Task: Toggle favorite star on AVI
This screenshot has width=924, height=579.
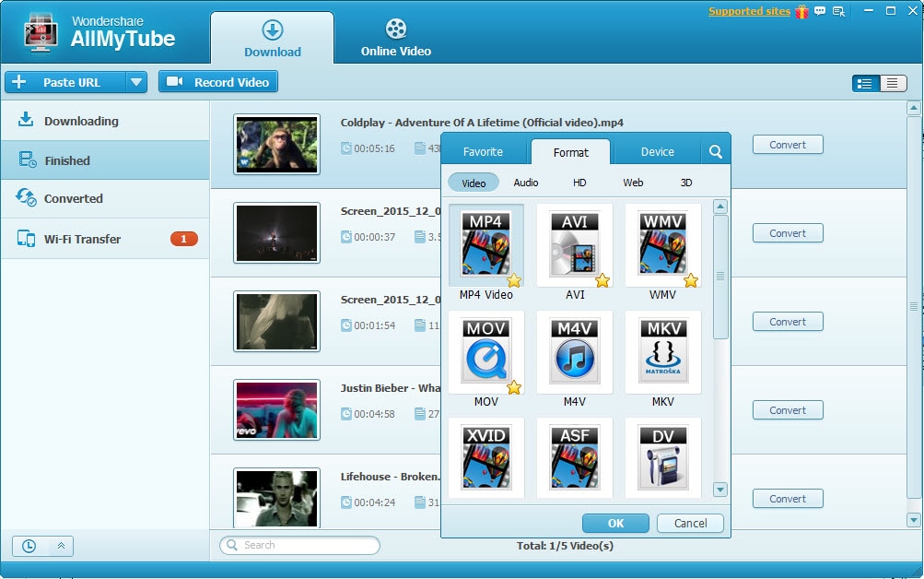Action: click(x=602, y=280)
